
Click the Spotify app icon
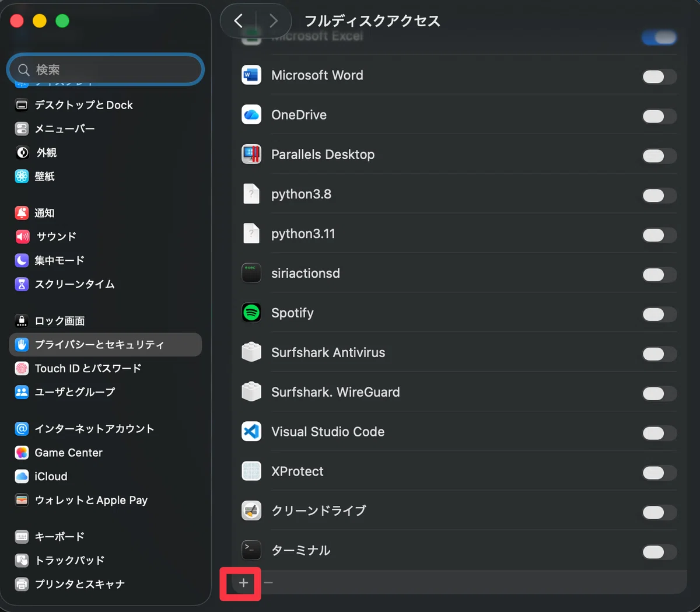pos(251,313)
